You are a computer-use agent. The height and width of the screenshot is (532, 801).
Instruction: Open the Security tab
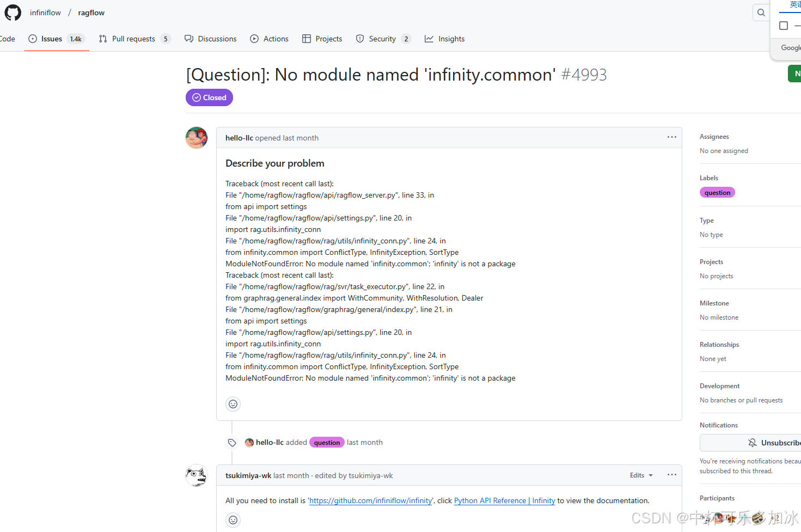[x=383, y=39]
